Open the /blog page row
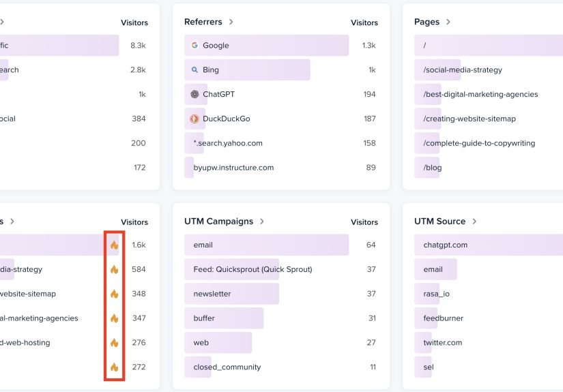Image resolution: width=563 pixels, height=392 pixels. (x=489, y=167)
